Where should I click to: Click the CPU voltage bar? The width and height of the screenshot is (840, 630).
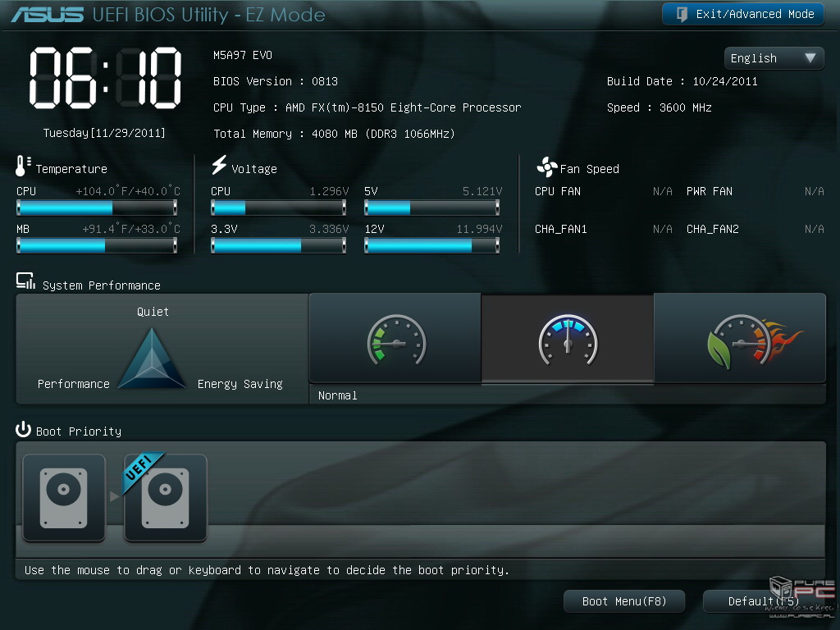point(279,208)
